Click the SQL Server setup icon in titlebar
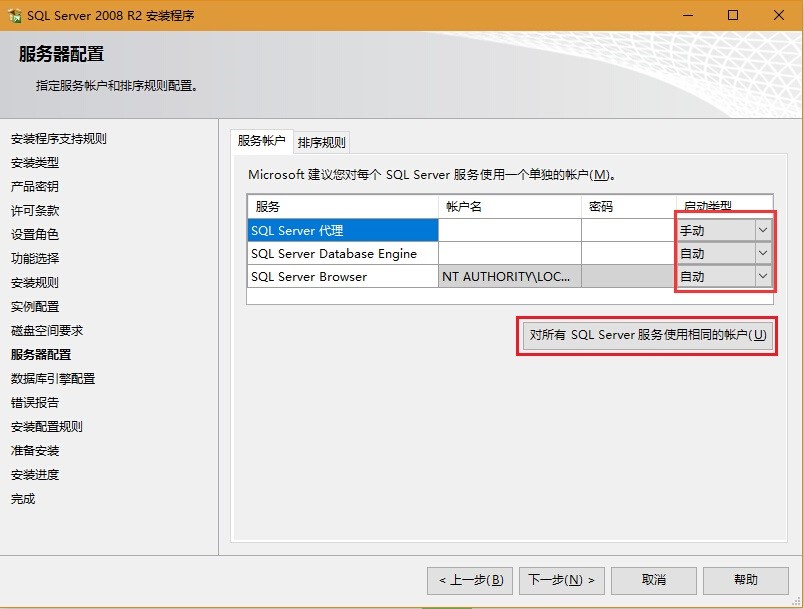Viewport: 804px width, 609px height. (16, 15)
